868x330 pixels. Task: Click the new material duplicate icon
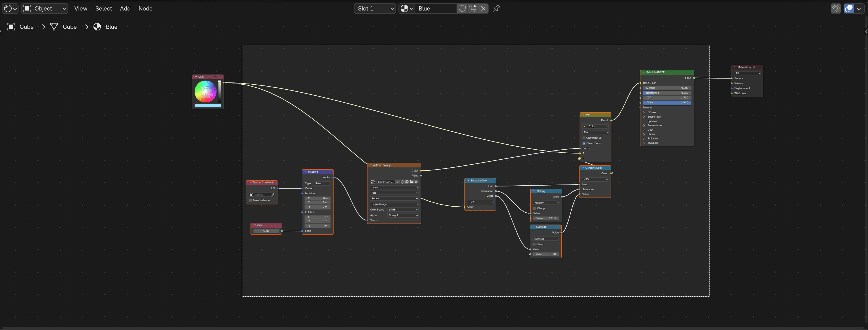pyautogui.click(x=472, y=8)
